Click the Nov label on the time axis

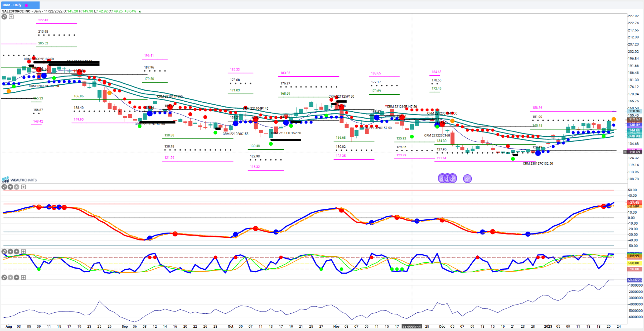(336, 327)
